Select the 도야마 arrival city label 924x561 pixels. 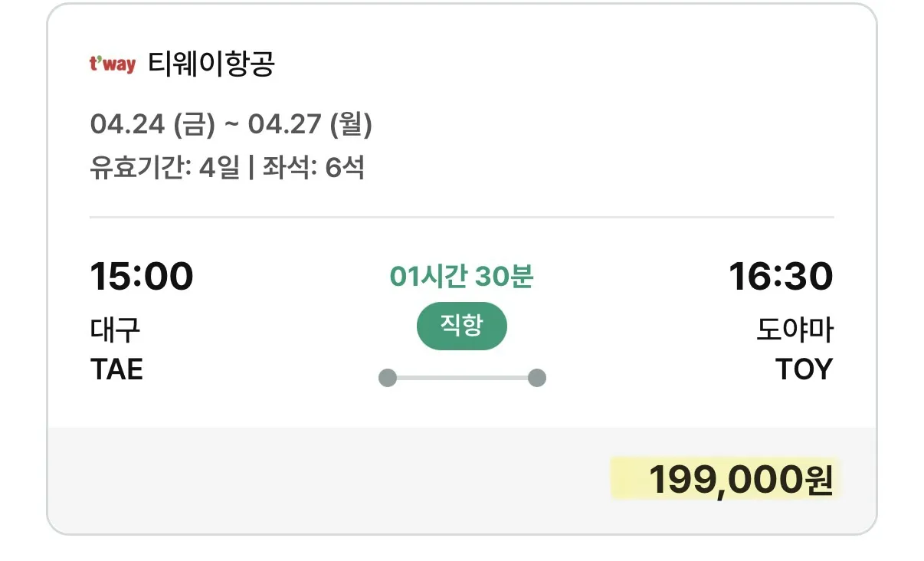point(795,327)
